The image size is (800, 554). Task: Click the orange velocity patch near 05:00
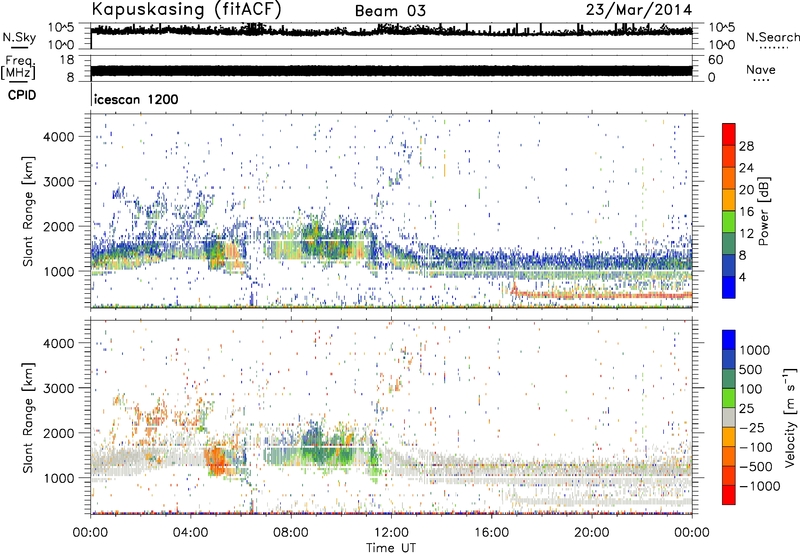pyautogui.click(x=216, y=459)
